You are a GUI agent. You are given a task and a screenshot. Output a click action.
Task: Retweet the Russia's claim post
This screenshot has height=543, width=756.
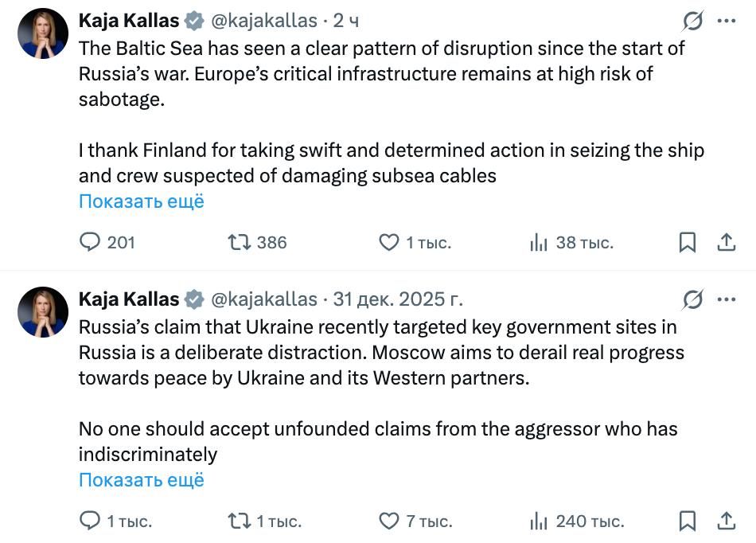(240, 522)
